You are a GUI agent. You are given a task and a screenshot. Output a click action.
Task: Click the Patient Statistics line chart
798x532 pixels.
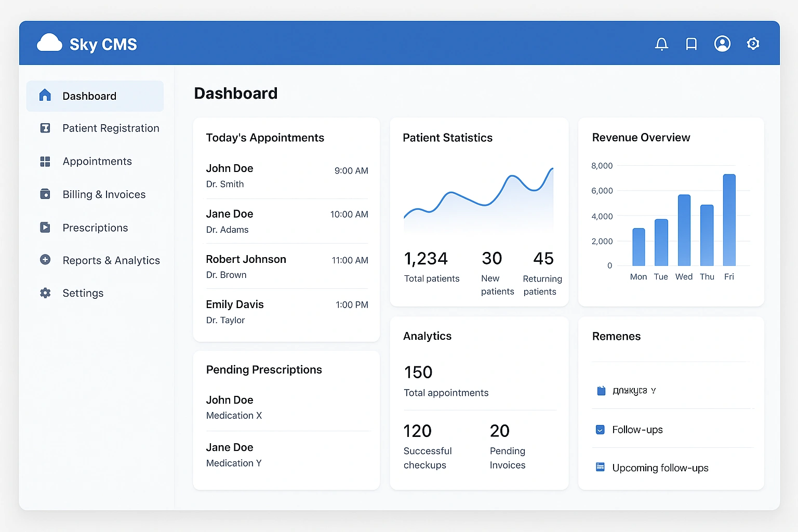pos(478,200)
